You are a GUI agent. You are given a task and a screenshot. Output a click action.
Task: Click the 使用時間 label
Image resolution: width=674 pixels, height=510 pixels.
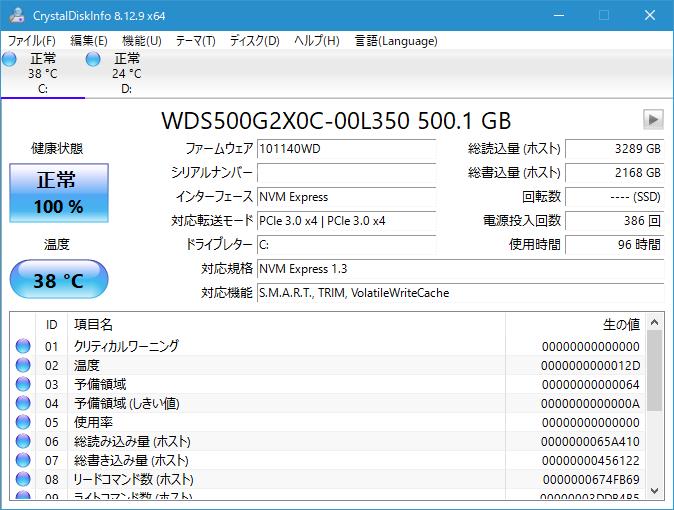pyautogui.click(x=535, y=245)
